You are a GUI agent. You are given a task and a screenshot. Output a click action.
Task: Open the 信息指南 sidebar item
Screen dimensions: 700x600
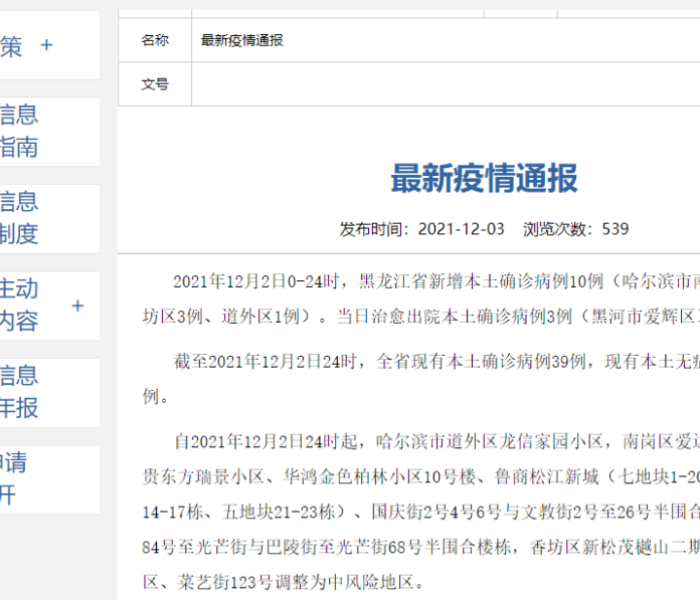click(20, 131)
